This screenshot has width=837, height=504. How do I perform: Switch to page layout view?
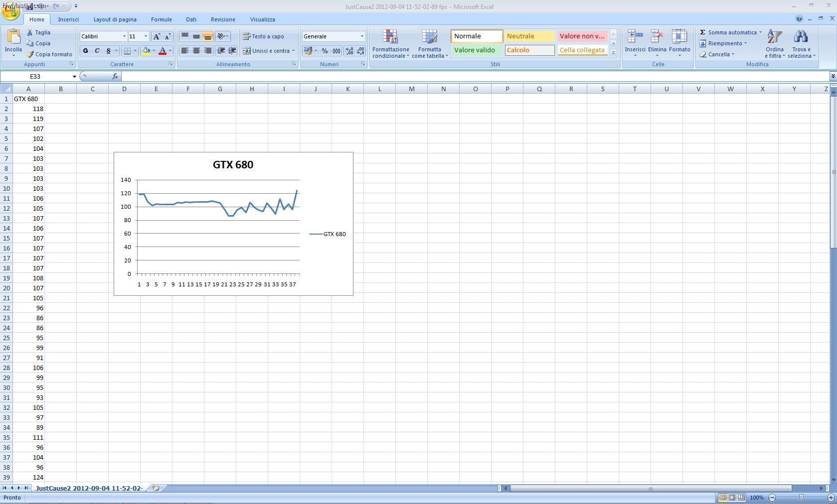click(x=732, y=498)
